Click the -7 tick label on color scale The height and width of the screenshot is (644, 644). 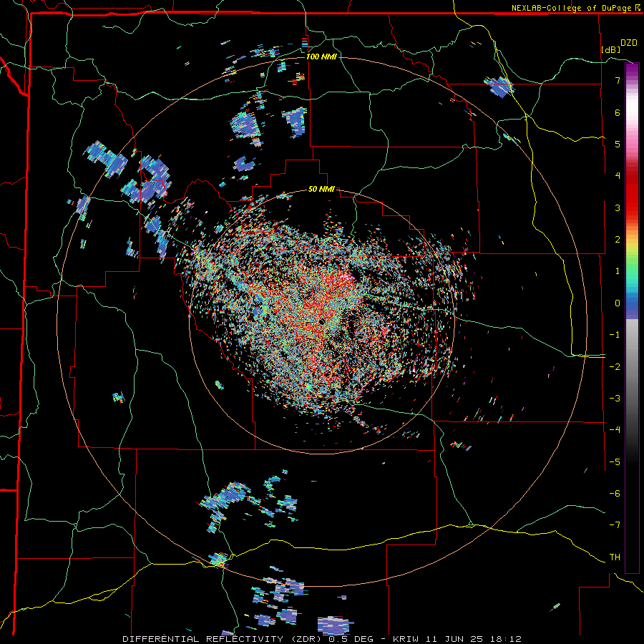pyautogui.click(x=615, y=525)
